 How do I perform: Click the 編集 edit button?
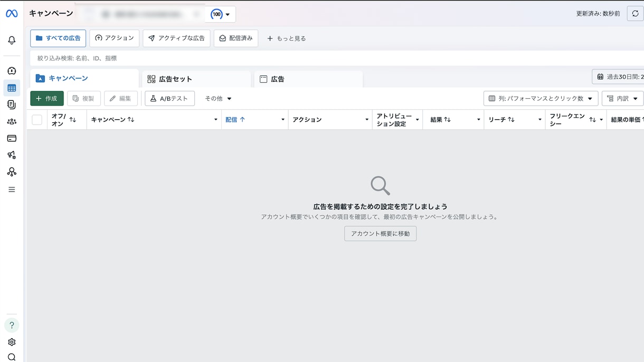121,99
